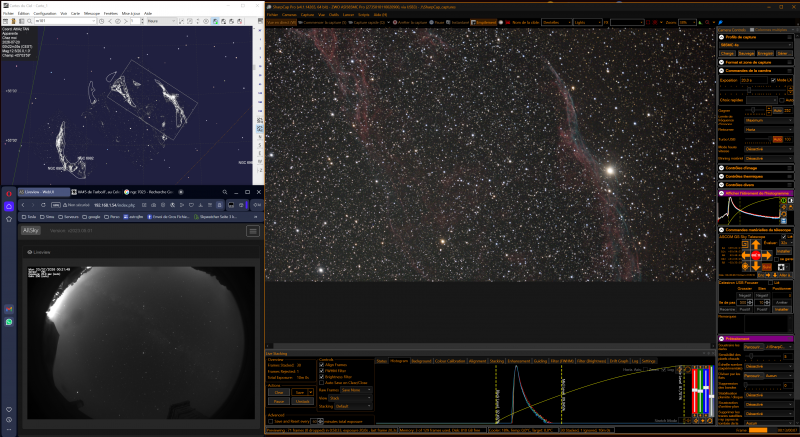The height and width of the screenshot is (437, 800).
Task: Enable Auto Save on Clear/Close checkbox
Action: (x=321, y=382)
